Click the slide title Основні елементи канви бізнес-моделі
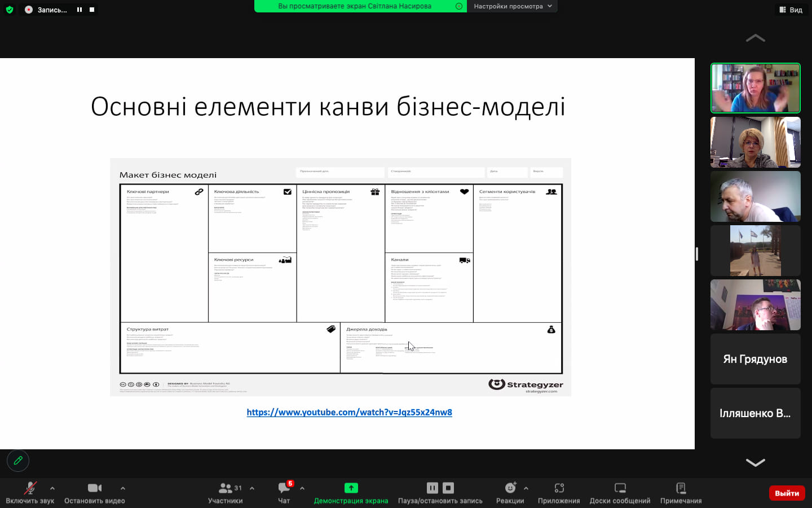This screenshot has width=812, height=508. pos(328,107)
